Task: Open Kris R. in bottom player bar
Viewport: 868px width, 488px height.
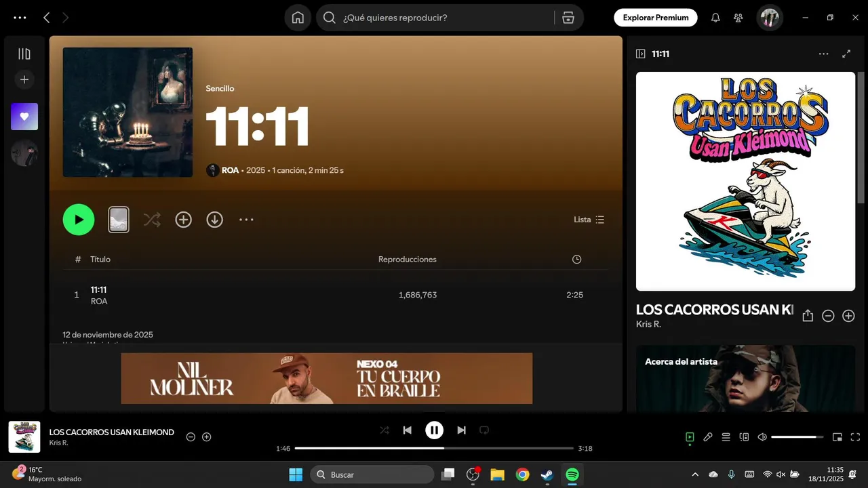Action: pyautogui.click(x=58, y=443)
